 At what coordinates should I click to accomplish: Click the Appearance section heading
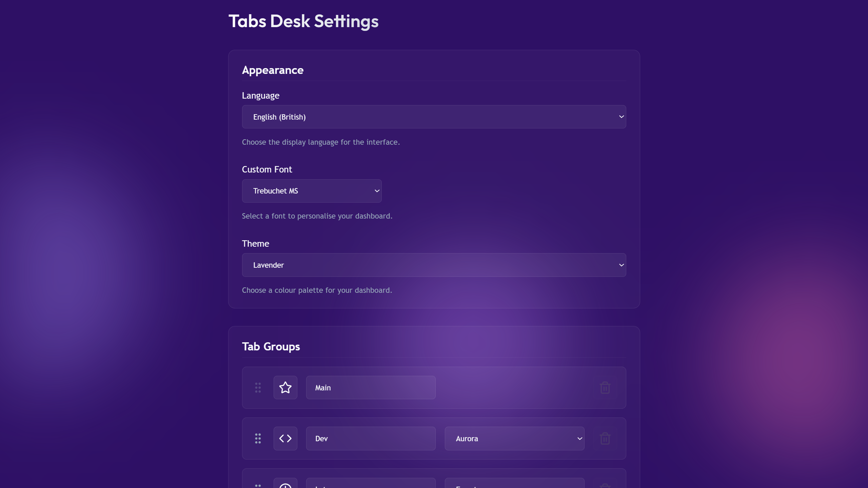point(273,70)
